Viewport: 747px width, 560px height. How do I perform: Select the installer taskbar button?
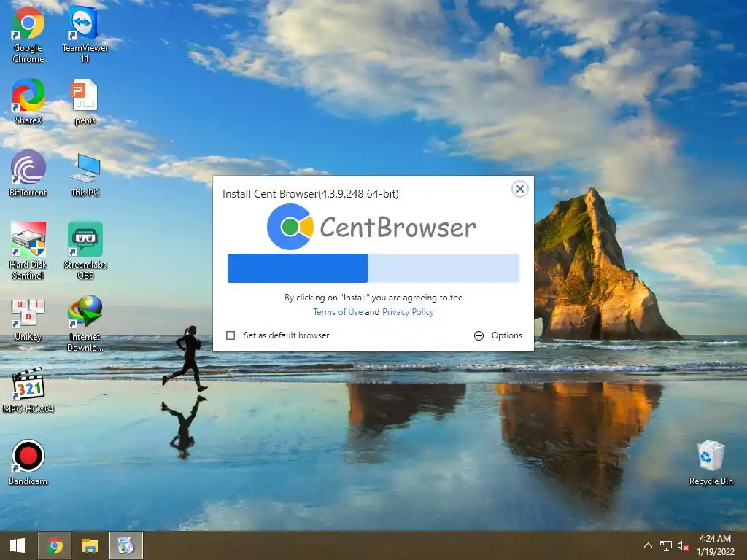[x=125, y=545]
